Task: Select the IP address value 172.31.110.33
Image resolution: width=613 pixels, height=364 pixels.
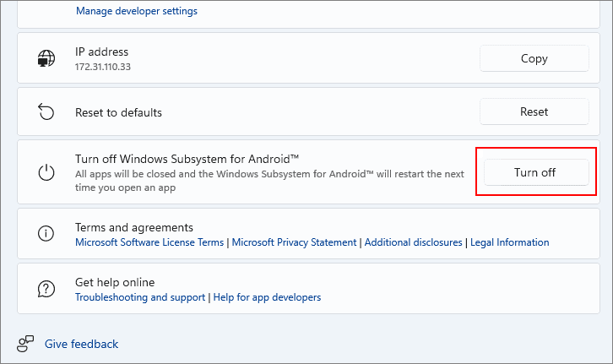Action: point(103,67)
